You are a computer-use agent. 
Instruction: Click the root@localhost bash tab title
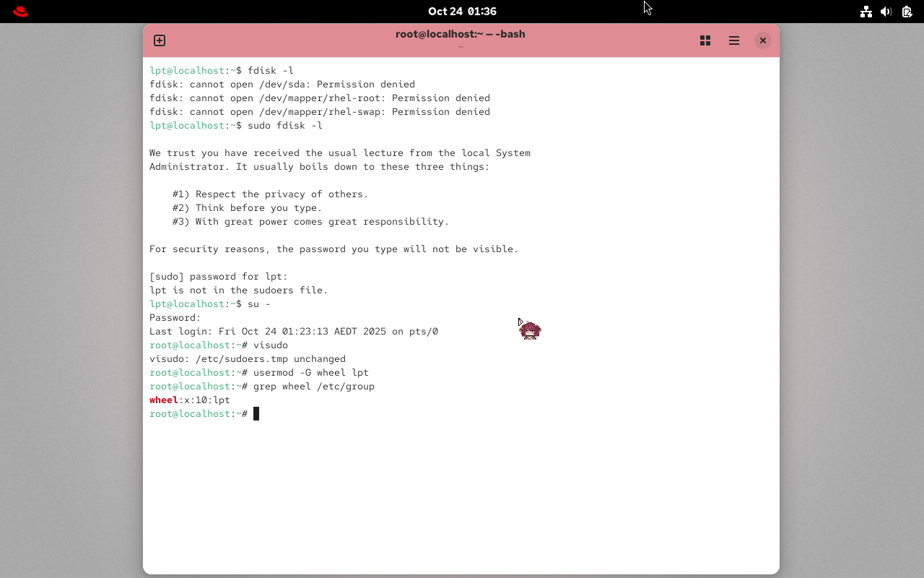point(460,33)
